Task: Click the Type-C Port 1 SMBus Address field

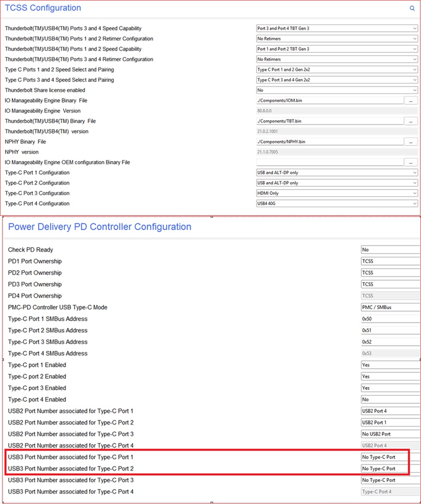Action: (390, 319)
